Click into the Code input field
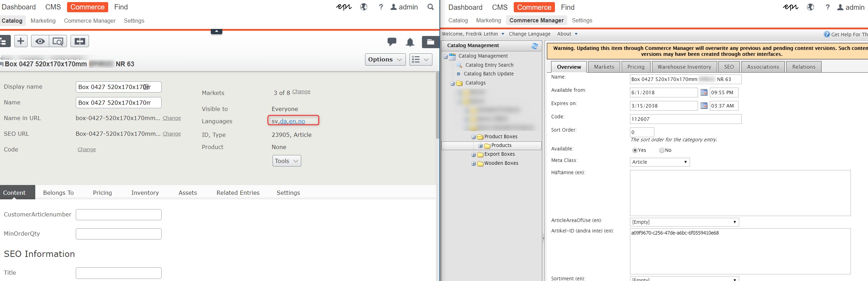The width and height of the screenshot is (868, 281). click(685, 119)
